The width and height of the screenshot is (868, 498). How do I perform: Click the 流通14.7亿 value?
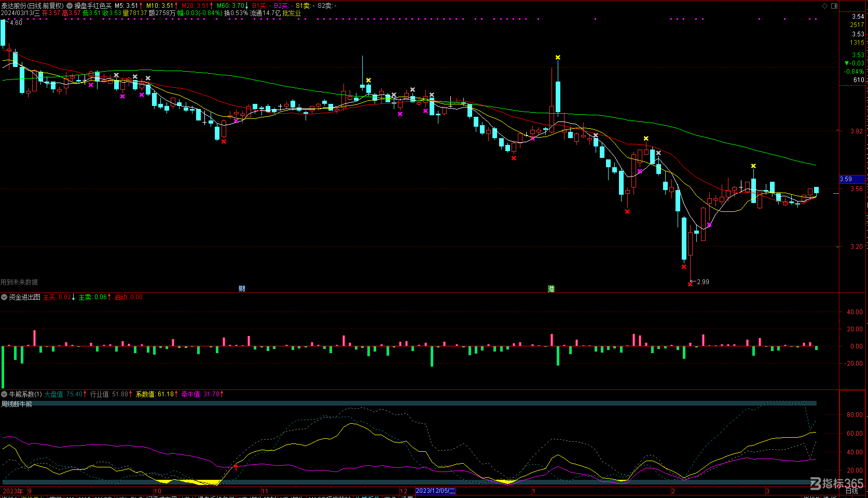click(265, 13)
